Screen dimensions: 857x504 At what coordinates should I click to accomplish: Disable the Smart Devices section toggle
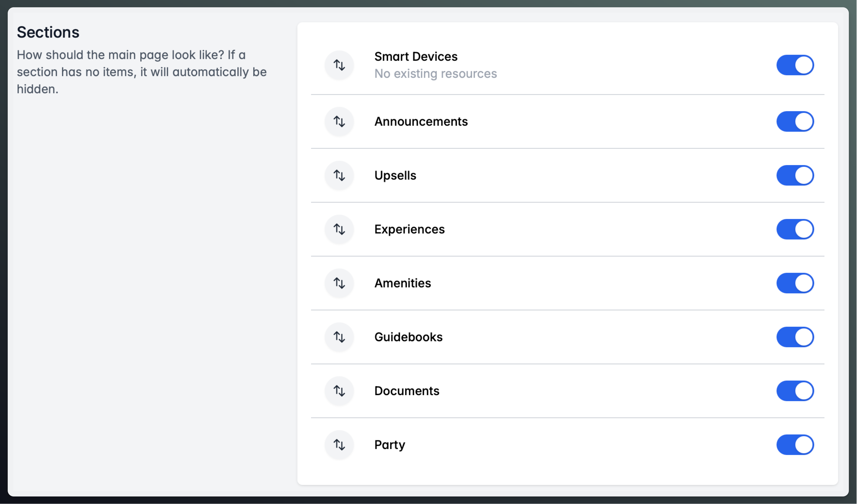click(795, 65)
